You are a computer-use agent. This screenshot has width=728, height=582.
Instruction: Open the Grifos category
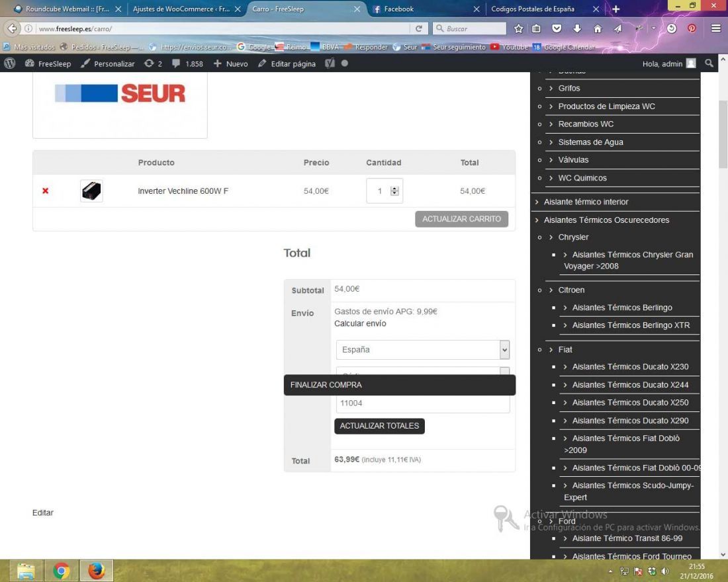tap(569, 88)
